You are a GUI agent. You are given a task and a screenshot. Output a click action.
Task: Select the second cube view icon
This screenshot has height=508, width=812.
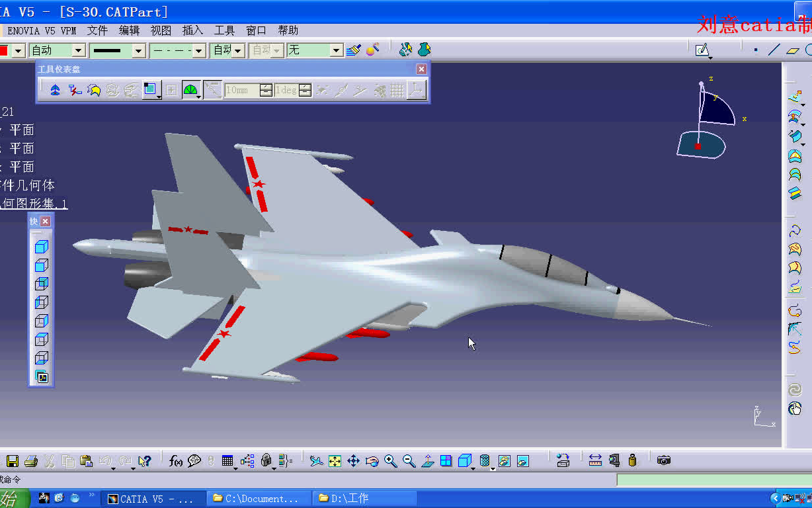point(42,265)
